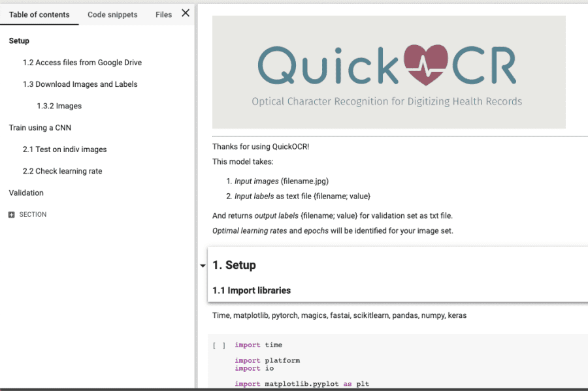
Task: Switch to the Table of contents tab
Action: 39,14
